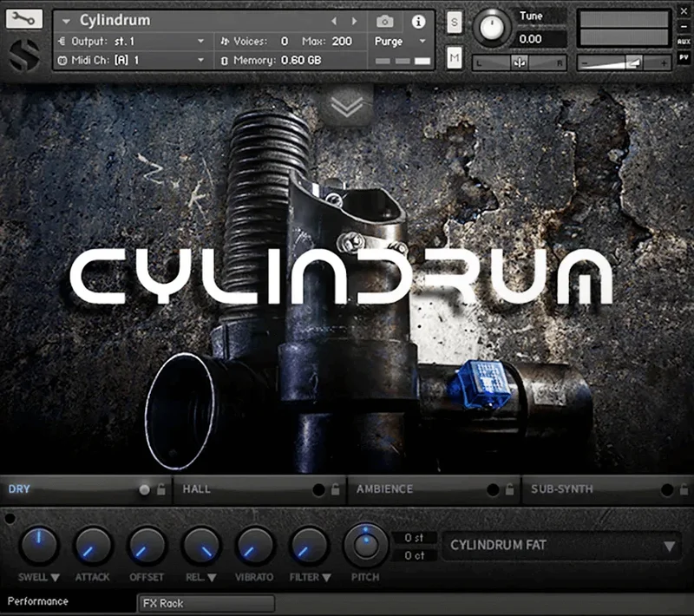Toggle the AMBIENCE layer lock icon
Screen dimensions: 694x616
510,489
